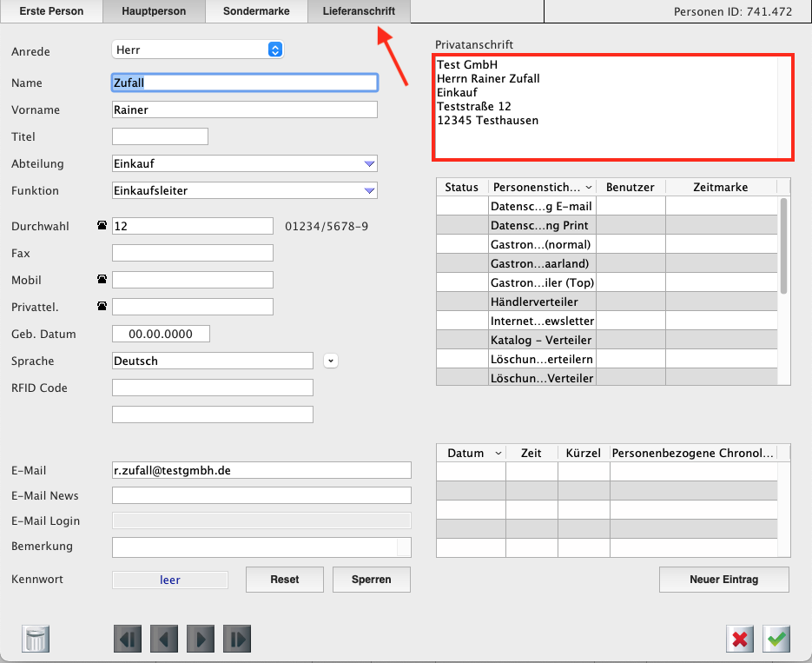Screen dimensions: 812x663
Task: Jump to the first person record
Action: tap(127, 640)
